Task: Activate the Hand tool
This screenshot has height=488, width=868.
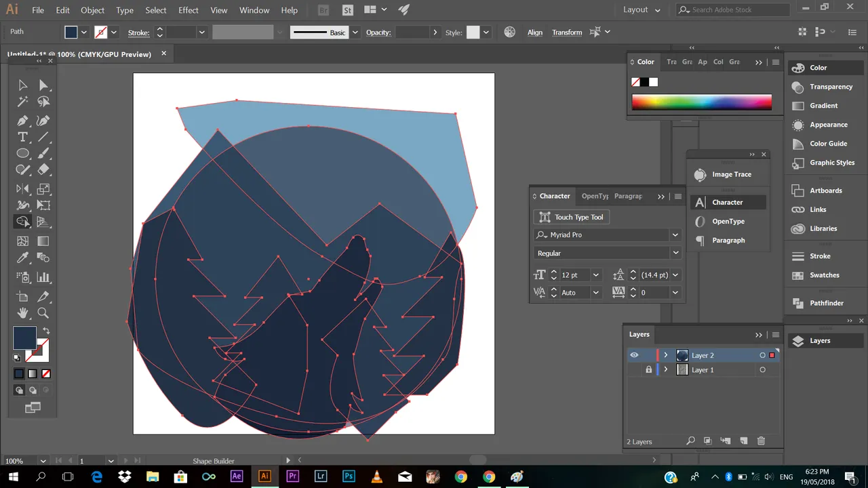Action: (x=22, y=313)
